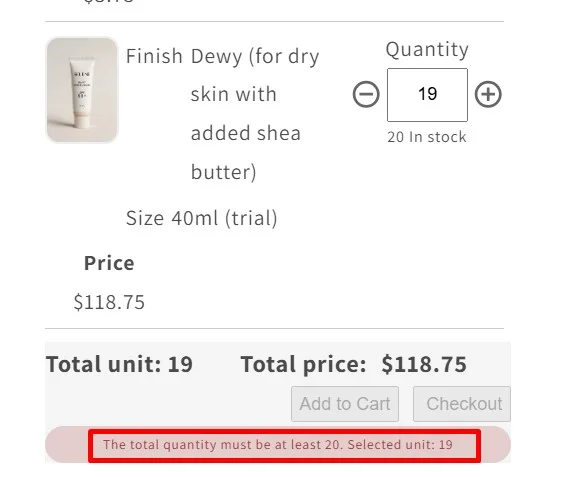The height and width of the screenshot is (477, 571).
Task: Focus the quantity field showing 19
Action: click(x=427, y=95)
